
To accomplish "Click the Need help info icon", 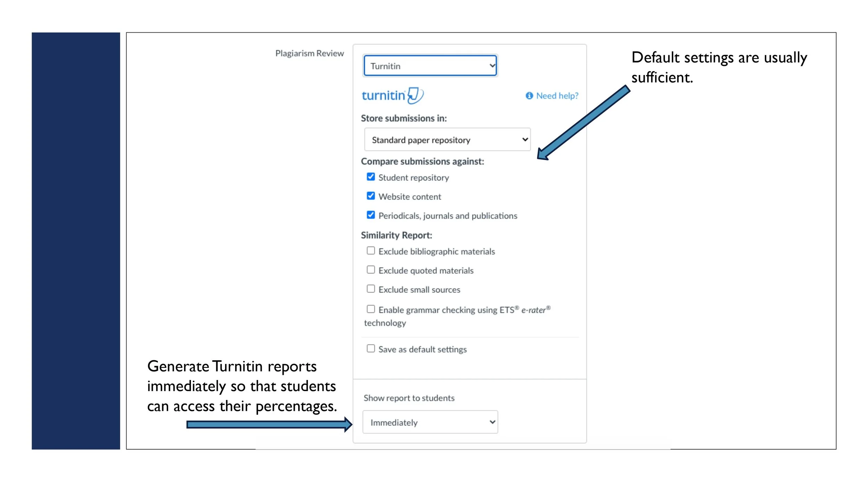I will coord(529,95).
